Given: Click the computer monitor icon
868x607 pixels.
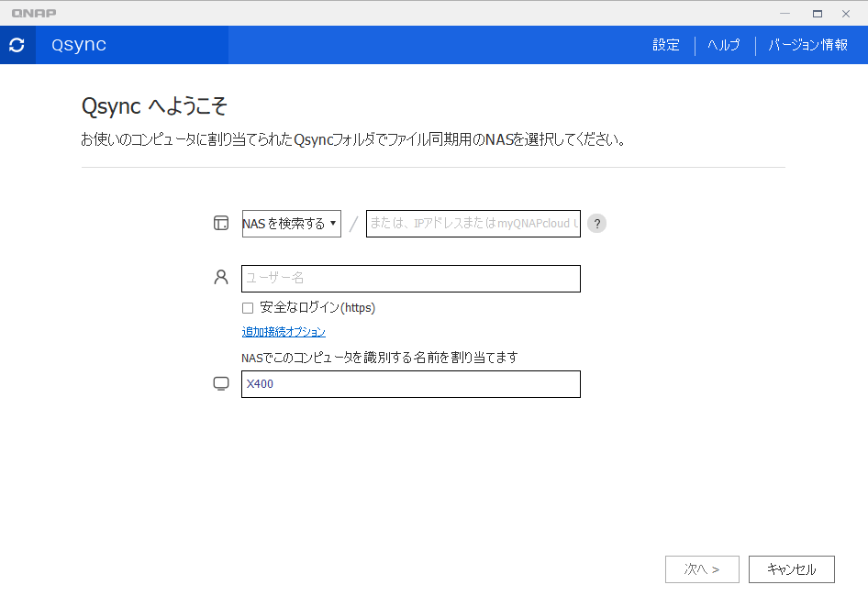Looking at the screenshot, I should 221,383.
